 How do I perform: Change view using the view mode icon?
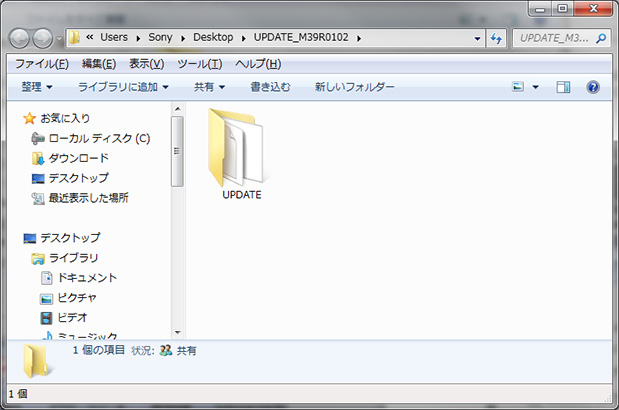519,87
